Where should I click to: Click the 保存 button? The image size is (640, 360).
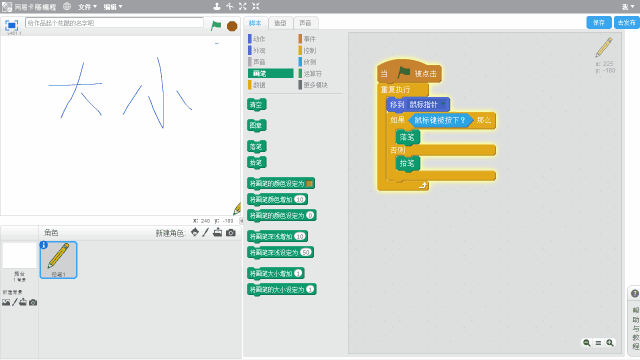(599, 22)
